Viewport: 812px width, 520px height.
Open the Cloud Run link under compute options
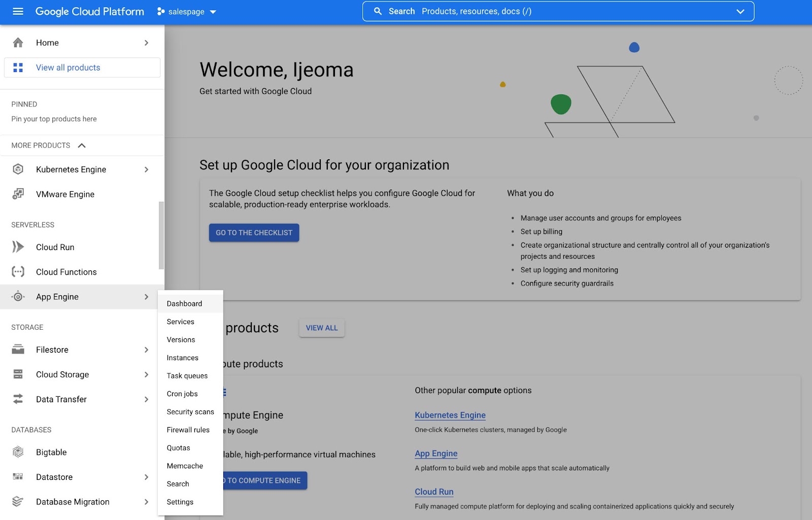point(434,492)
